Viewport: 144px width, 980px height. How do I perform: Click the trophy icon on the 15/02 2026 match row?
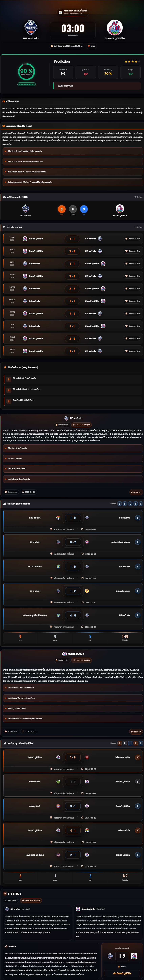[126, 239]
